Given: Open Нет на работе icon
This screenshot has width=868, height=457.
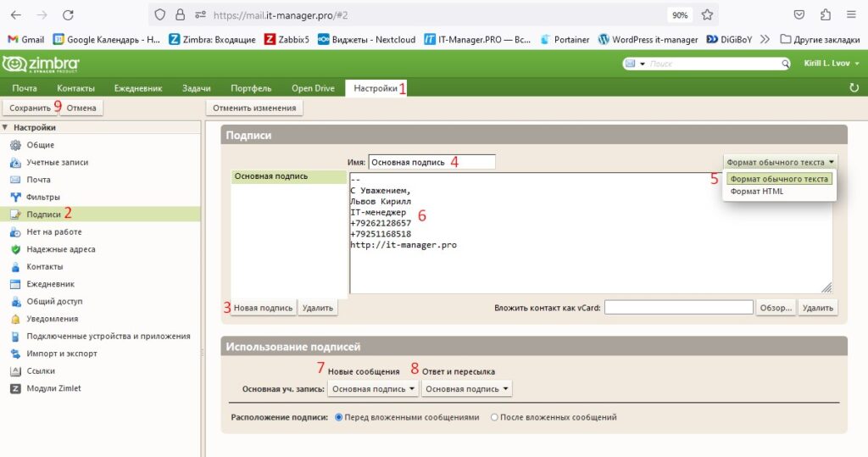Looking at the screenshot, I should coord(15,232).
